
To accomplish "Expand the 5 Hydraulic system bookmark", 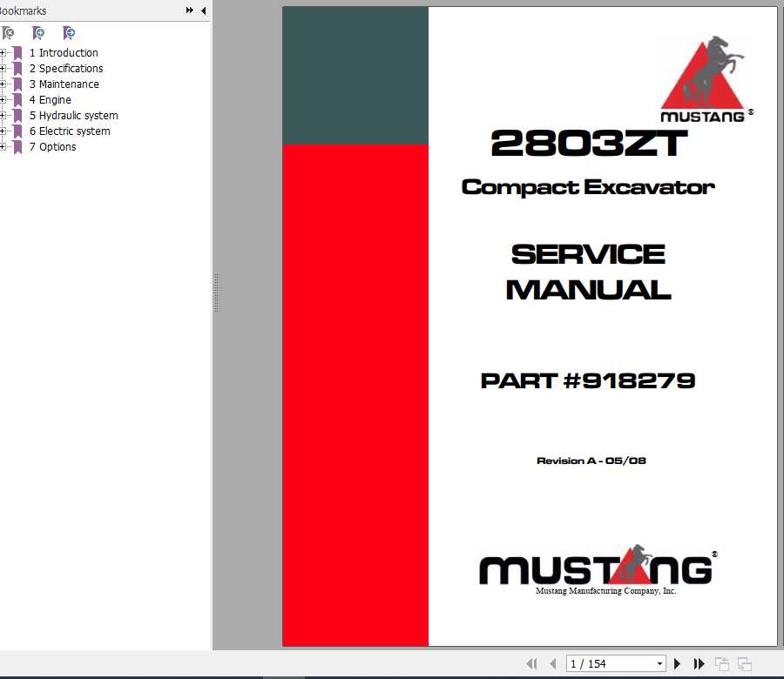I will click(3, 116).
